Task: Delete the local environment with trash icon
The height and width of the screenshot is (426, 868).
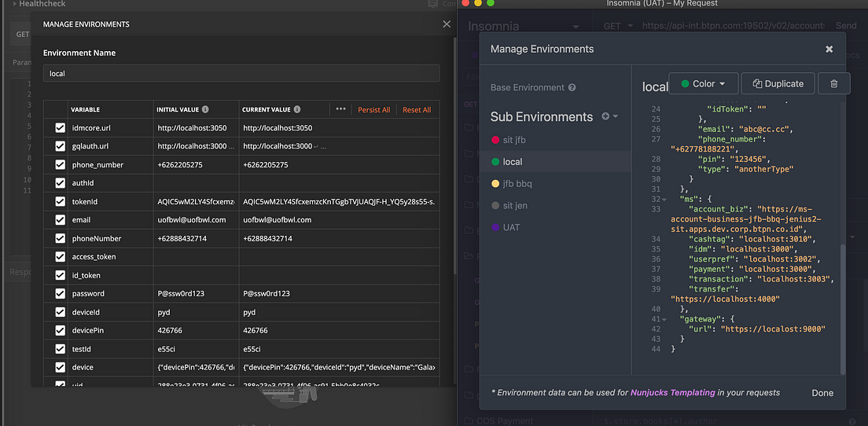Action: [834, 83]
